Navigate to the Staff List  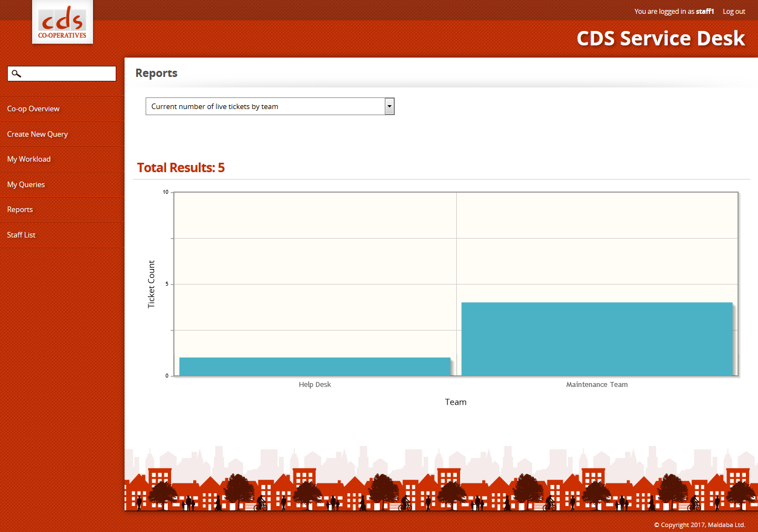click(x=21, y=235)
